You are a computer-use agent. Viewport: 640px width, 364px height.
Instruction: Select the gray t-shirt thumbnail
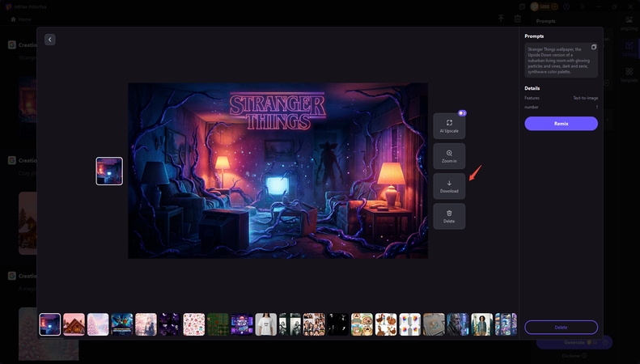tap(434, 324)
